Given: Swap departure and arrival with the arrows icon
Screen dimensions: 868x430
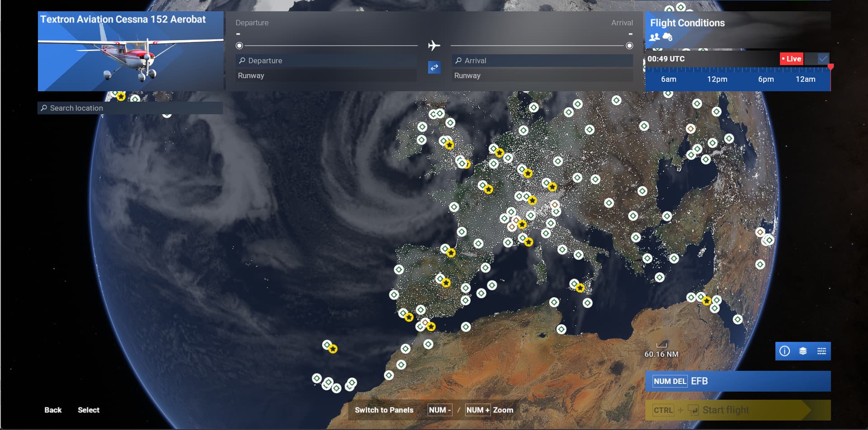Looking at the screenshot, I should [434, 67].
